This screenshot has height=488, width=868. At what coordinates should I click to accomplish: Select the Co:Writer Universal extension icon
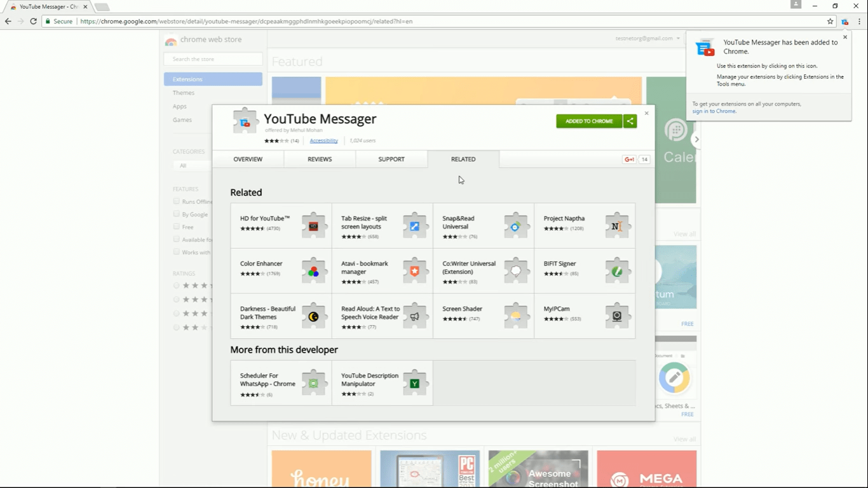[x=516, y=271]
